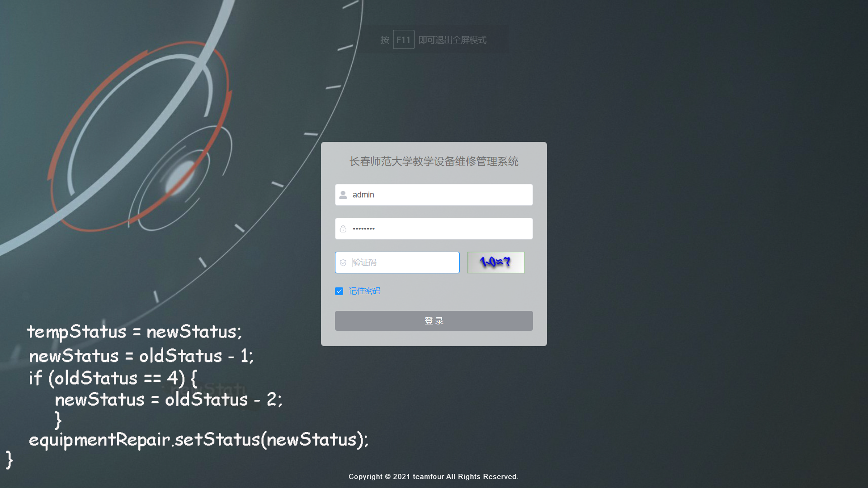Click the shield icon in the captcha field

click(x=343, y=262)
